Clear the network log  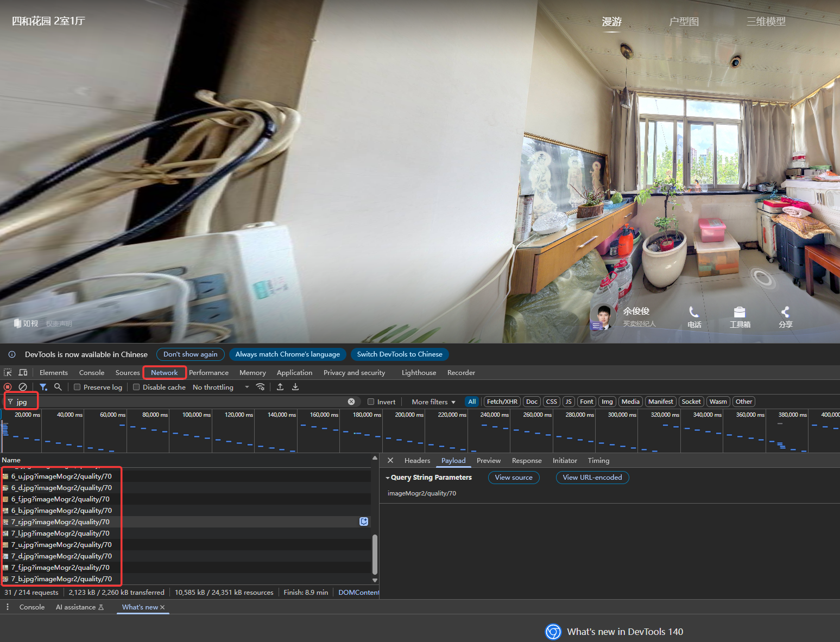tap(23, 387)
